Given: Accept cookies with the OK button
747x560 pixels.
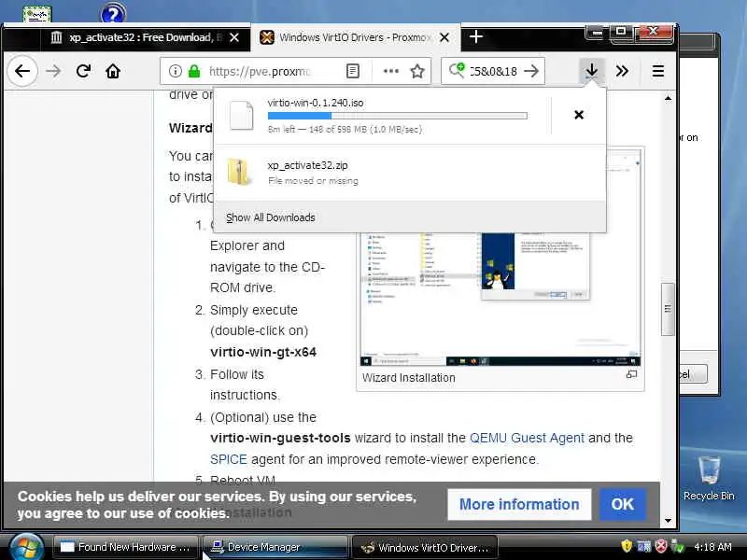Looking at the screenshot, I should click(623, 504).
